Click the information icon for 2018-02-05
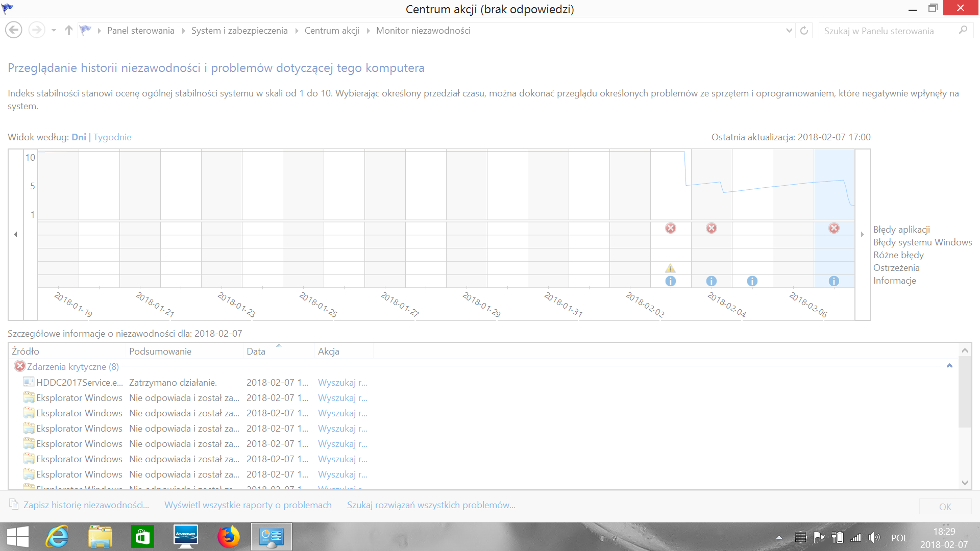Image resolution: width=980 pixels, height=551 pixels. (752, 281)
